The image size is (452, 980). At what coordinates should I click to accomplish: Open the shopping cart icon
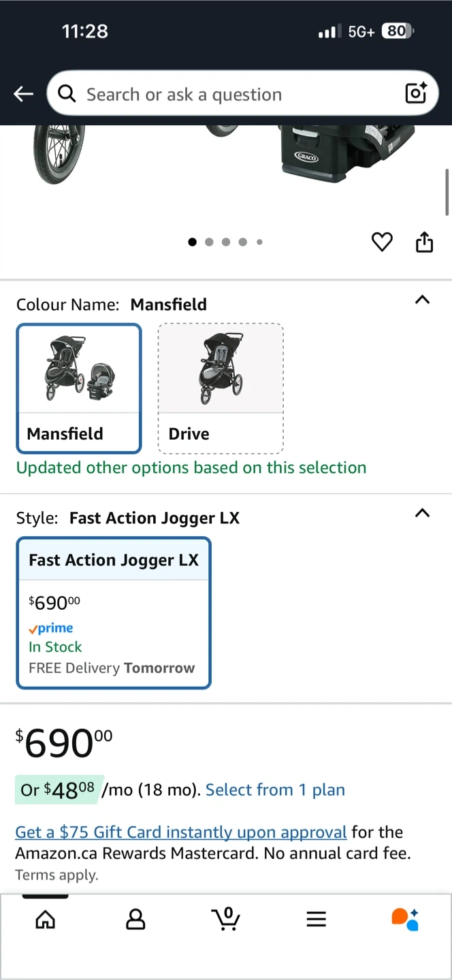(225, 919)
